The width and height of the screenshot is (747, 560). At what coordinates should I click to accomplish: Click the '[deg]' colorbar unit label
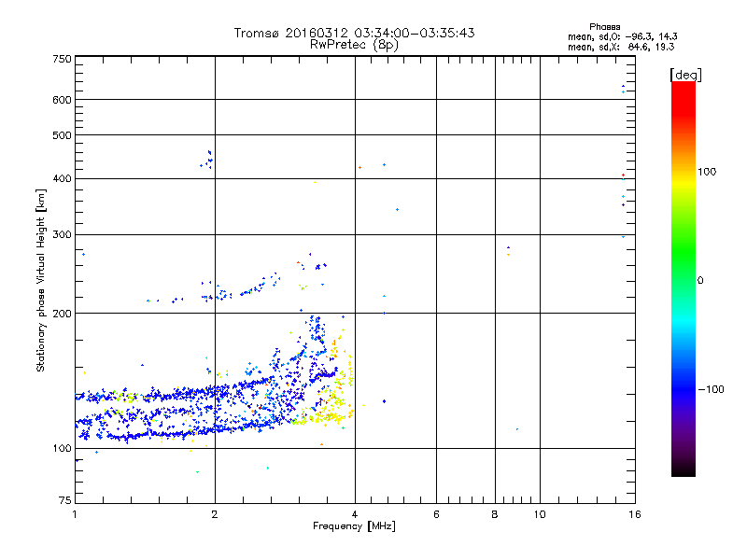[685, 75]
